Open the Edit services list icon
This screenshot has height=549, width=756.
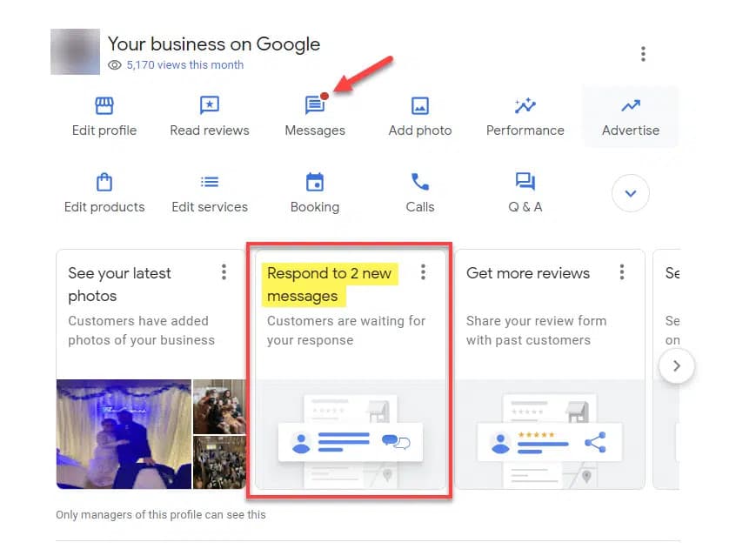(x=210, y=182)
